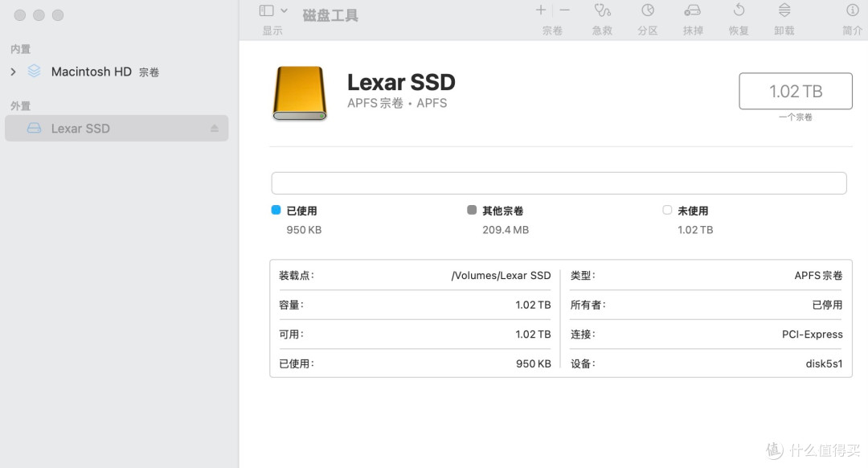Open the Info (简介) icon

(853, 10)
